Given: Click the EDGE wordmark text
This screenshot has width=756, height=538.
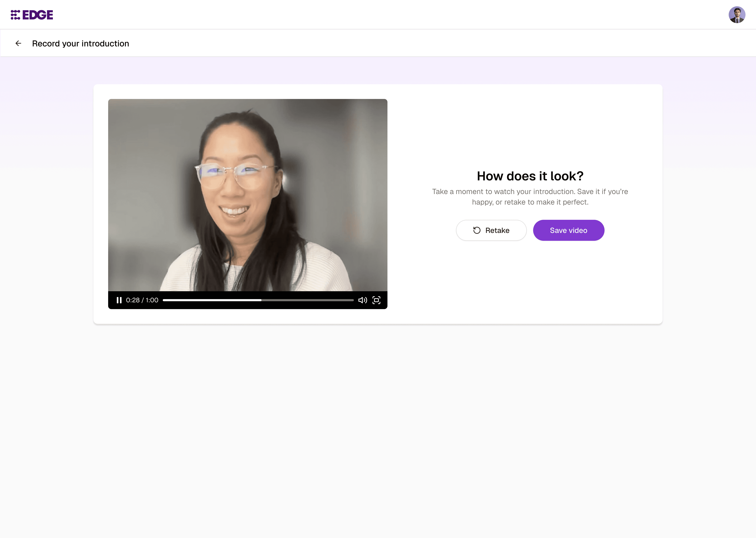Looking at the screenshot, I should 38,15.
